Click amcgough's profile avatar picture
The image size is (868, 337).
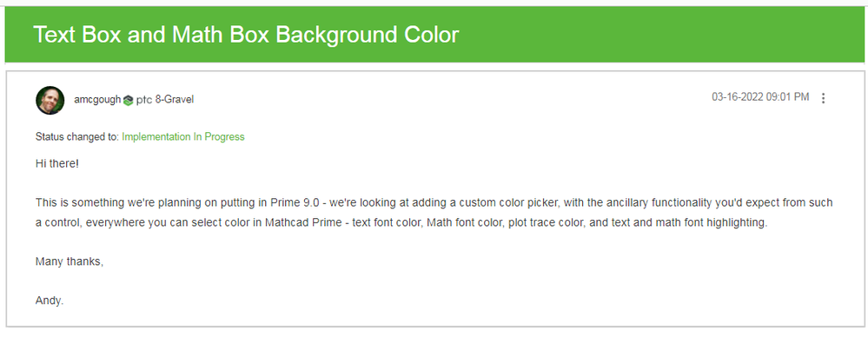[50, 100]
